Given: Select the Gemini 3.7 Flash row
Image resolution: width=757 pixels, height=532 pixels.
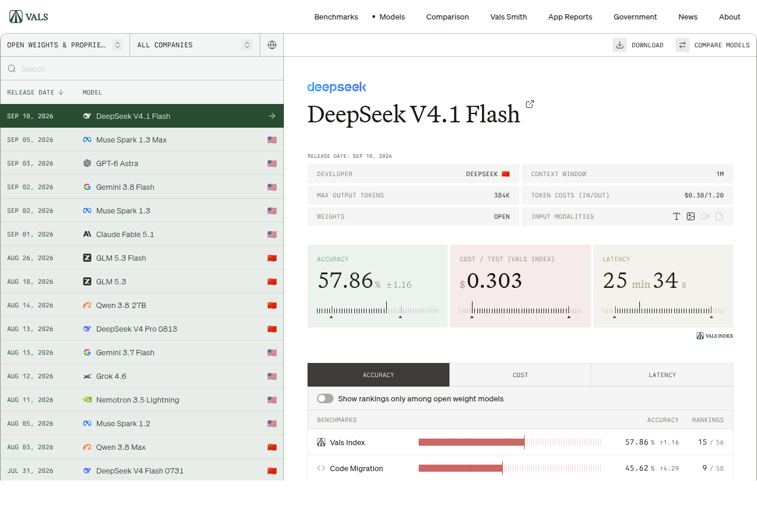Looking at the screenshot, I should pyautogui.click(x=142, y=352).
